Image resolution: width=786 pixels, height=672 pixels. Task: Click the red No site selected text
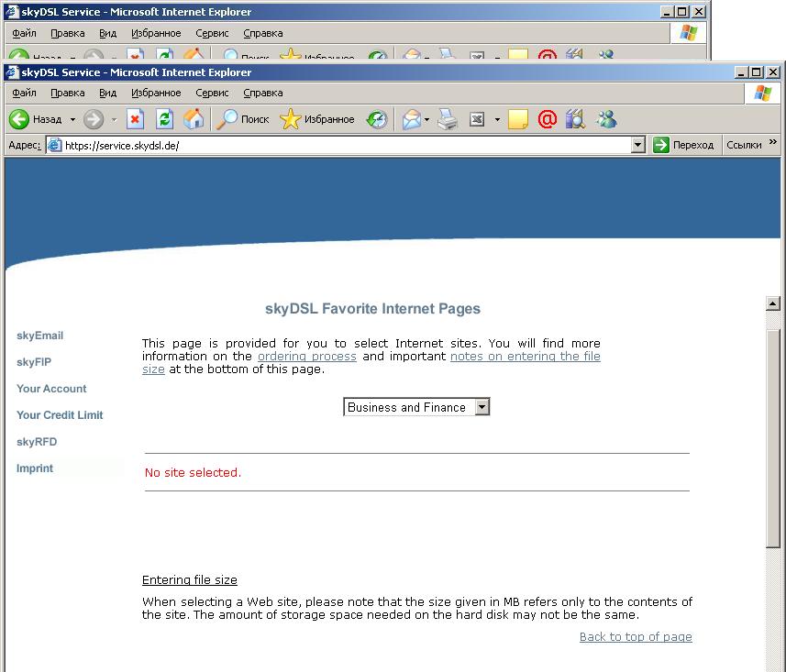pyautogui.click(x=193, y=472)
